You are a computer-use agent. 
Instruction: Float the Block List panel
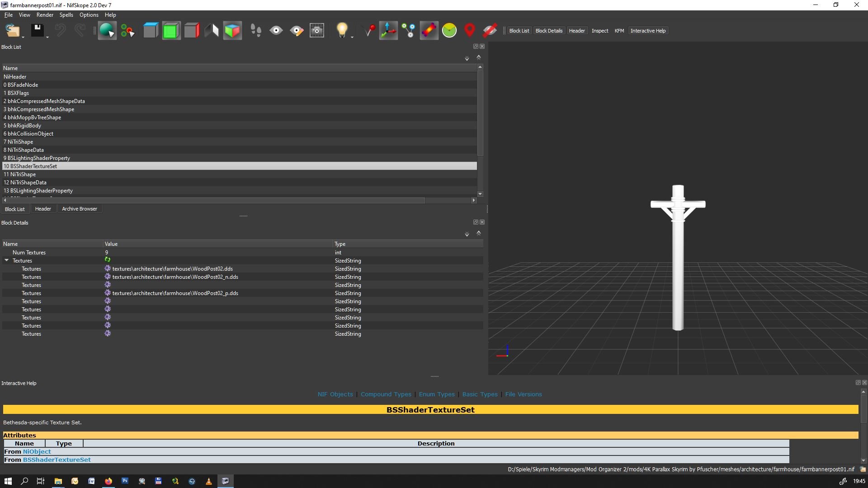[476, 47]
